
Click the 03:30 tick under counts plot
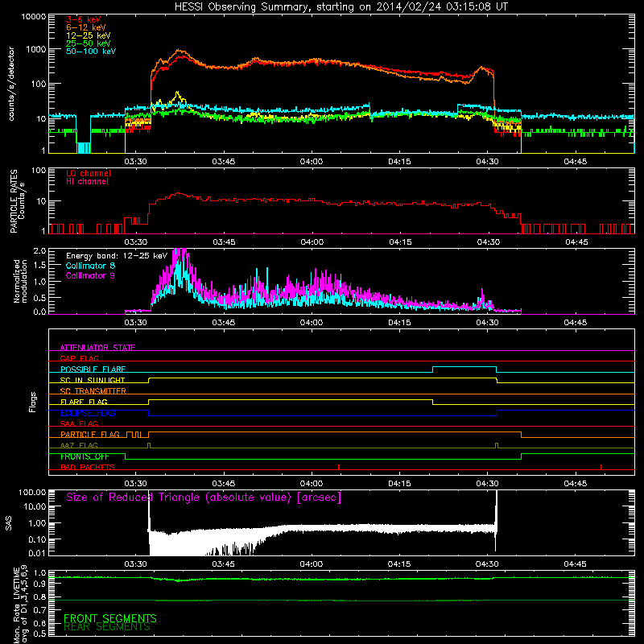click(135, 162)
